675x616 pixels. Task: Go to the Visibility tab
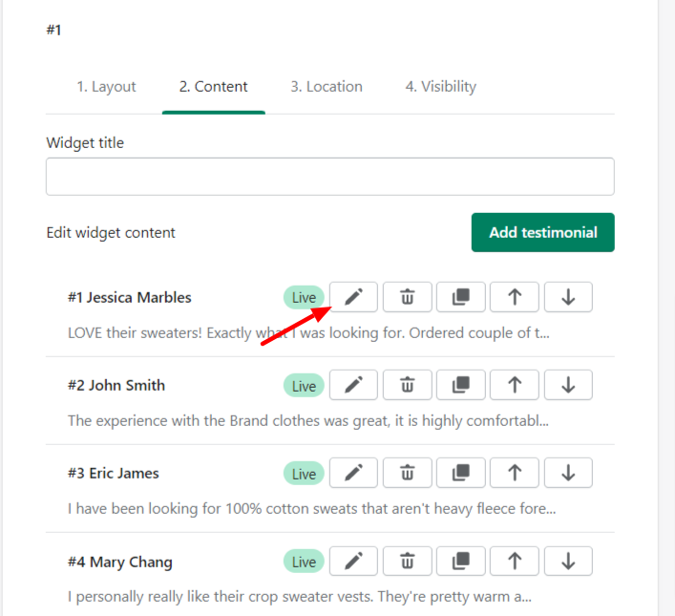click(x=441, y=87)
